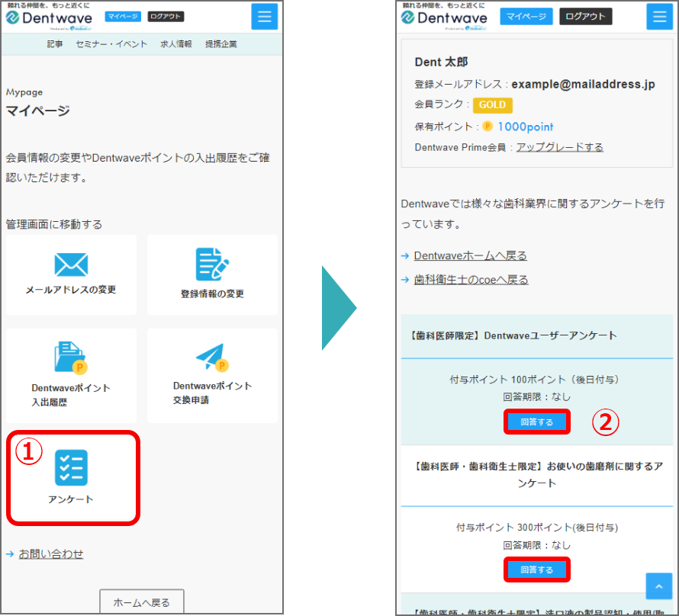679x616 pixels.
Task: Click the GOLD member rank badge
Action: point(492,105)
